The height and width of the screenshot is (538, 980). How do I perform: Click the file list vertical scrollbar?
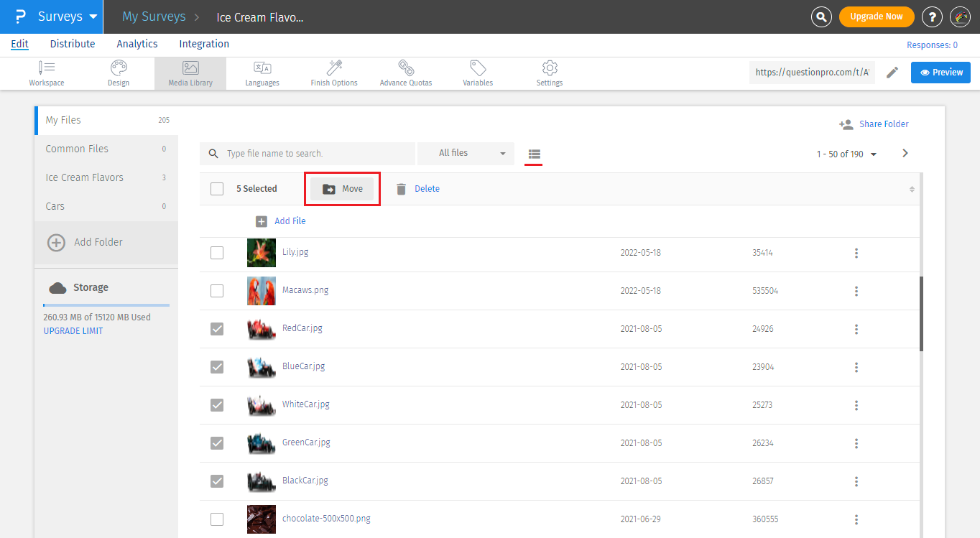pyautogui.click(x=922, y=314)
